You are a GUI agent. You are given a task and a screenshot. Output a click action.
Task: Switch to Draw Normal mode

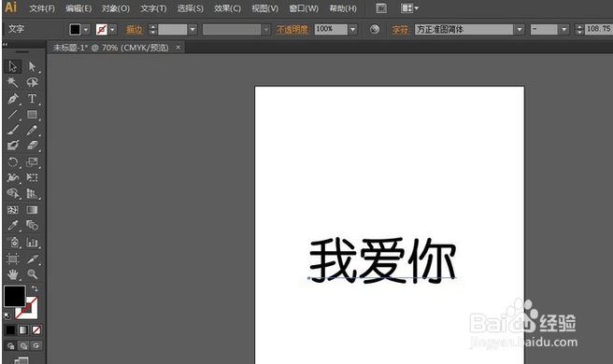pos(10,345)
